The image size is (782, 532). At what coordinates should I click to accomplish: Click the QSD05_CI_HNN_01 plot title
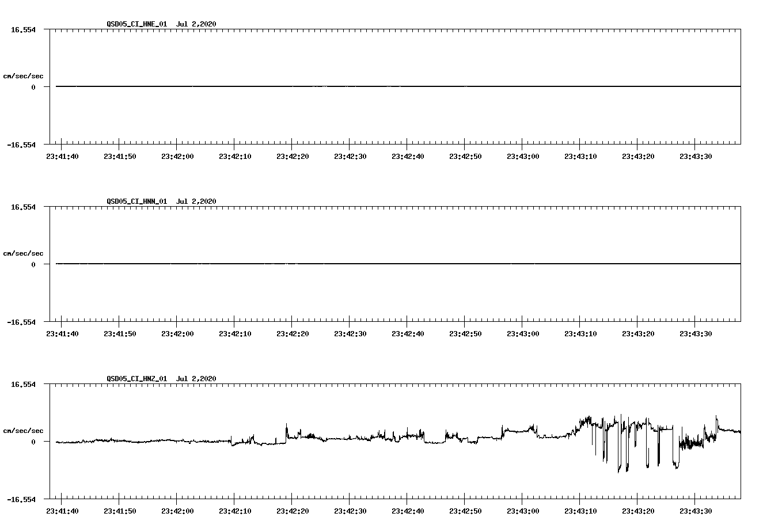pyautogui.click(x=161, y=202)
